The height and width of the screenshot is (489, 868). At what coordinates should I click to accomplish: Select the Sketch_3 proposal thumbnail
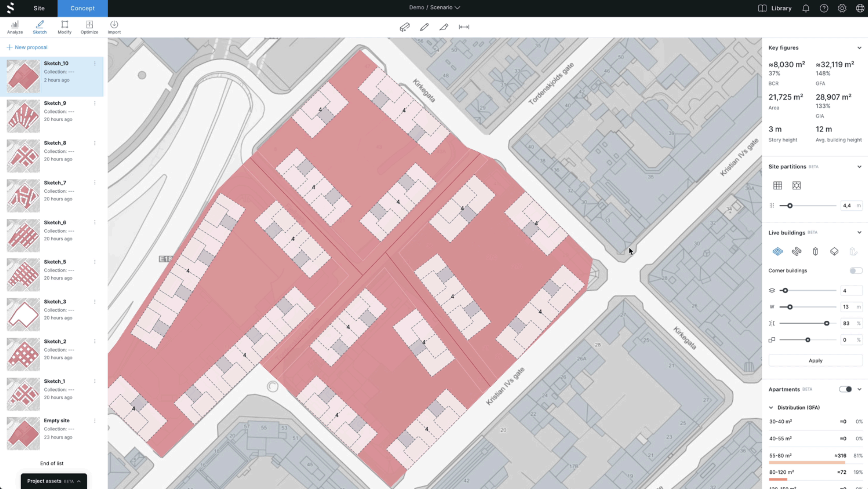(23, 315)
